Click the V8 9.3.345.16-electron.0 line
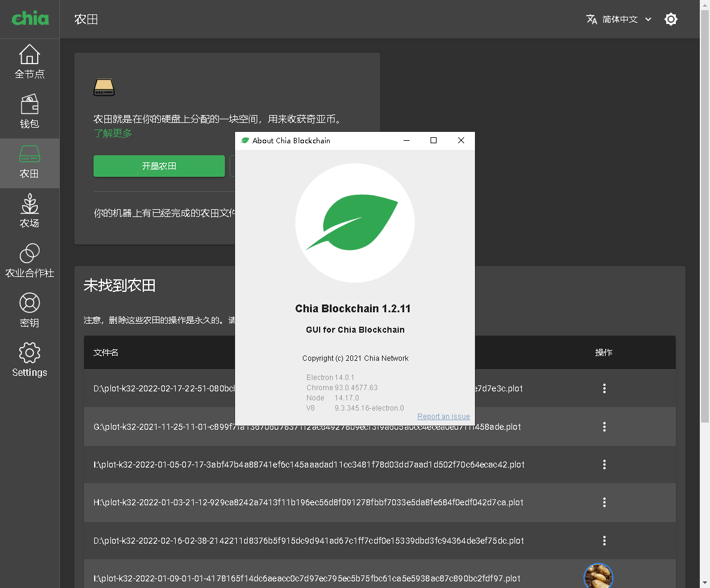This screenshot has height=588, width=710. point(355,408)
